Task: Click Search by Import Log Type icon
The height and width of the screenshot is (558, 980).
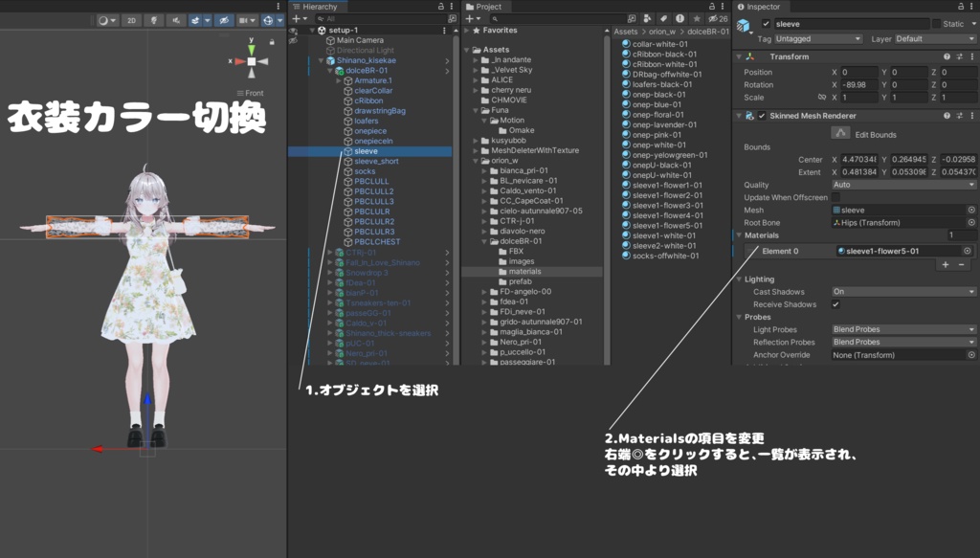Action: tap(680, 19)
